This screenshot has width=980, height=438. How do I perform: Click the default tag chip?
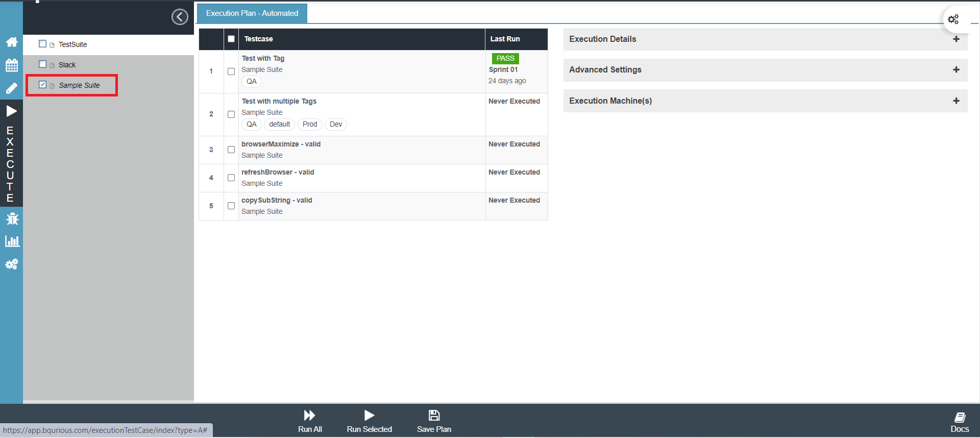pos(280,125)
